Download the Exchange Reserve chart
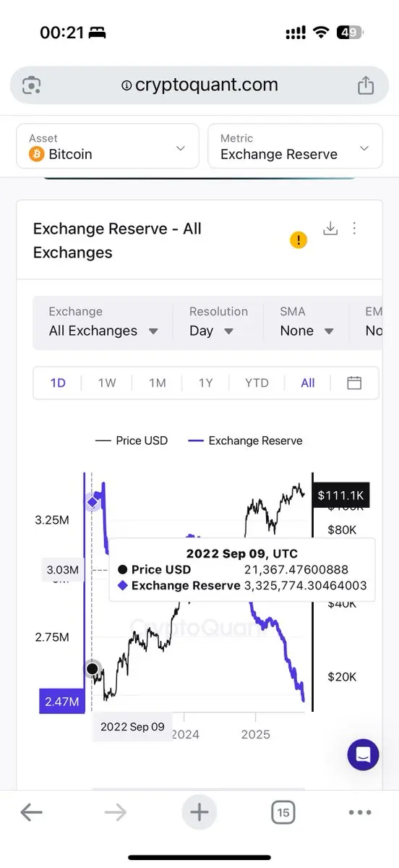Screen dimensions: 399x868 pyautogui.click(x=330, y=229)
